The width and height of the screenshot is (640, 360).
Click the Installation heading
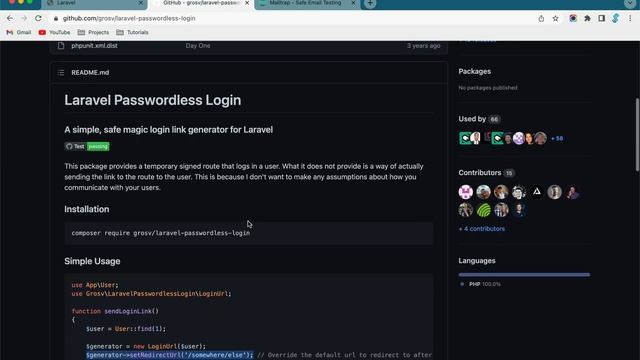(x=87, y=209)
